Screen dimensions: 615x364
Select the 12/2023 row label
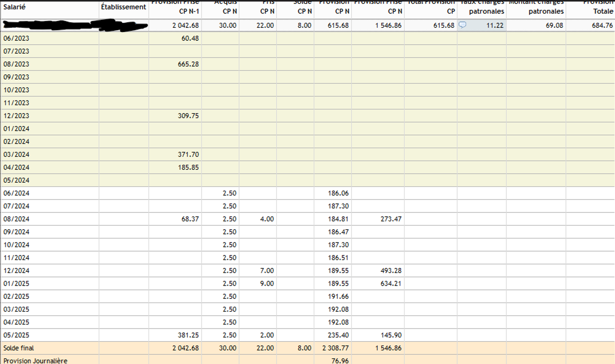point(16,116)
